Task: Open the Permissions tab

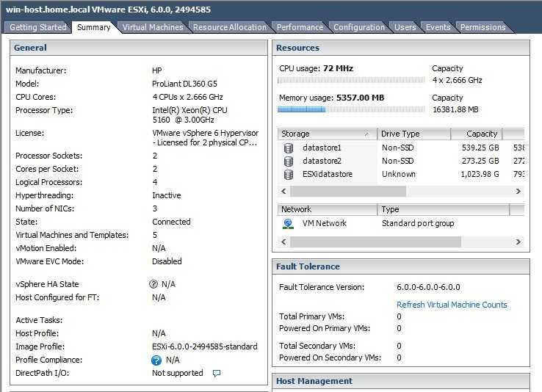Action: [483, 27]
